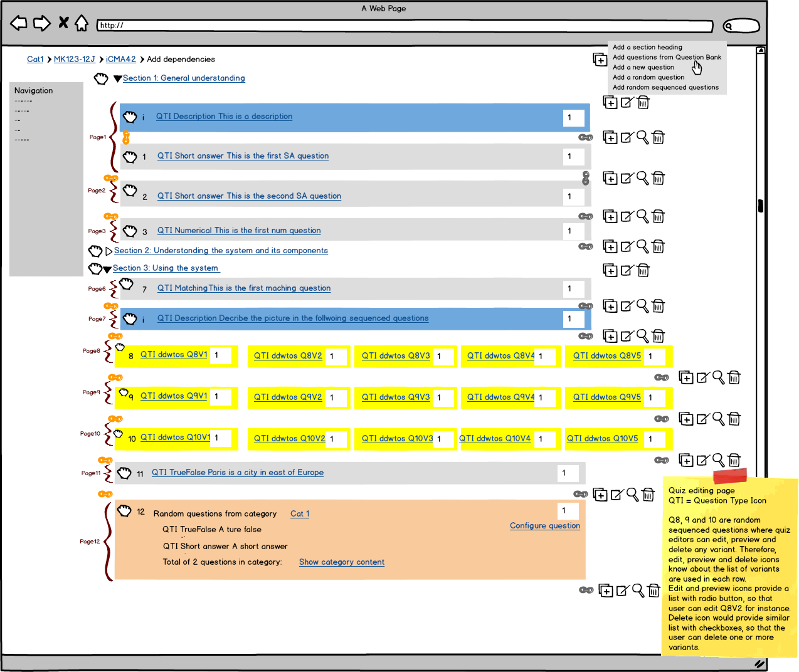
Task: Choose 'Add a random question' menu entry
Action: 648,77
